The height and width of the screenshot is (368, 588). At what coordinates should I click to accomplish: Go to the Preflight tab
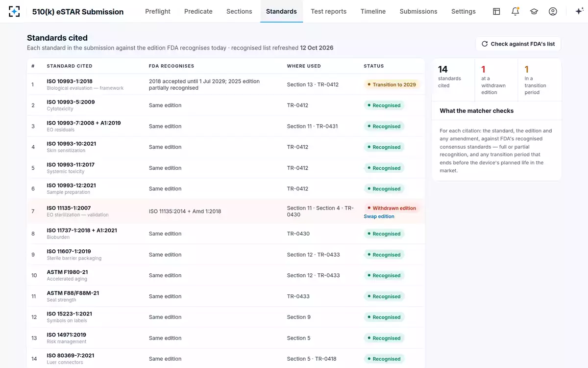pos(158,11)
